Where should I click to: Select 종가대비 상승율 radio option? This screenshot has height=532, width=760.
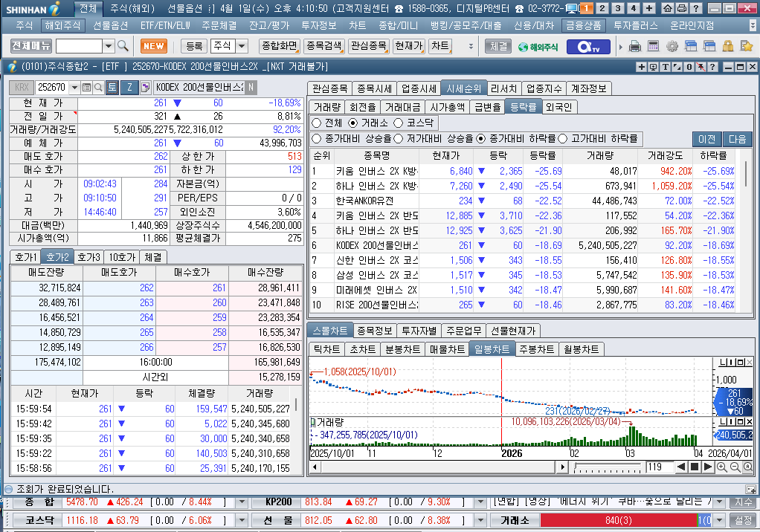[x=317, y=139]
